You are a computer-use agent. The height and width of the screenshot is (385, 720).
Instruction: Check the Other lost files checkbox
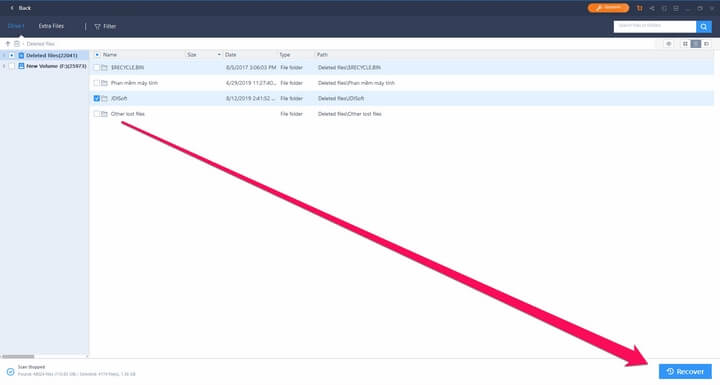click(x=96, y=114)
